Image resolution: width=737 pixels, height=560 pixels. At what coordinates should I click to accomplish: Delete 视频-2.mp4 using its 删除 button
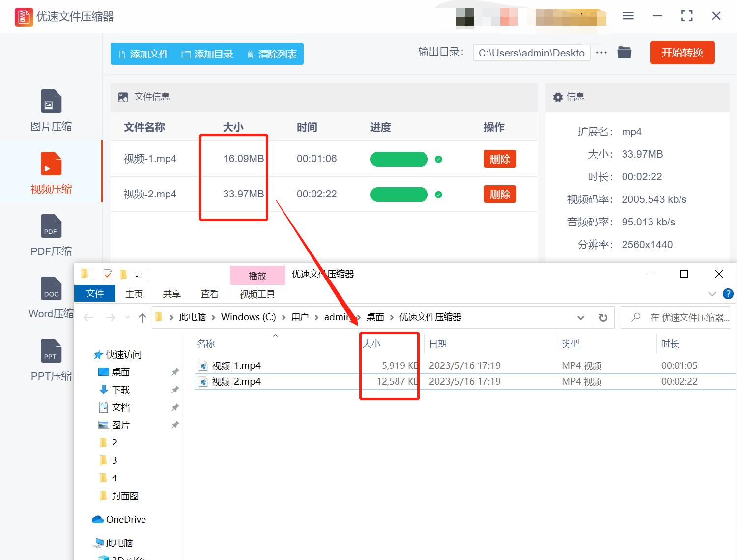(x=500, y=194)
